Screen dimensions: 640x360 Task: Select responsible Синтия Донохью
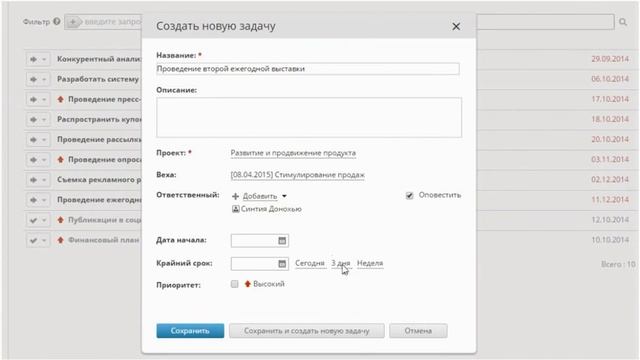point(271,209)
